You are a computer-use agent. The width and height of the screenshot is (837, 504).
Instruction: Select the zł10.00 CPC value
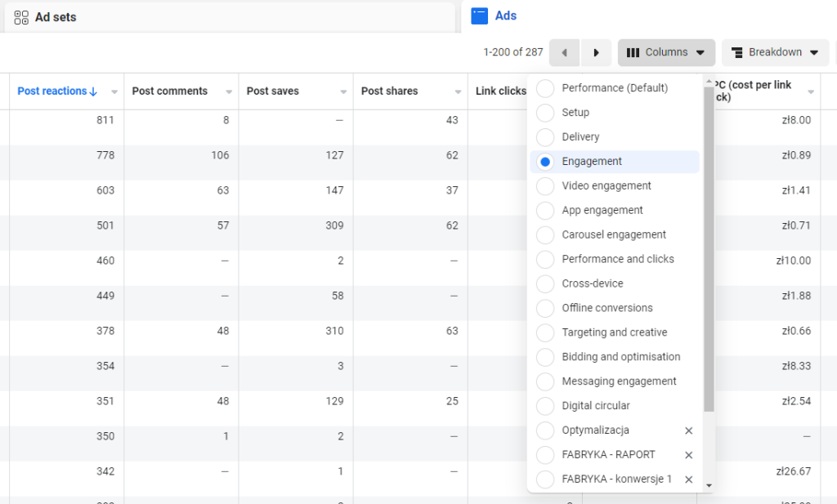click(x=793, y=261)
